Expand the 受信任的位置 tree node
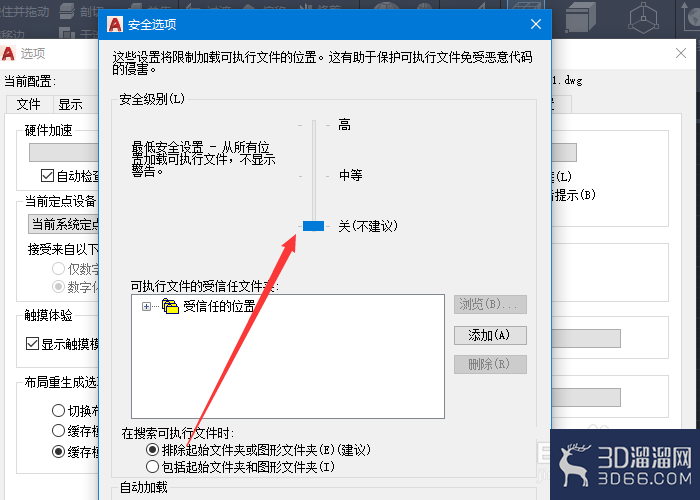Screen dimensions: 700x500 pos(146,306)
